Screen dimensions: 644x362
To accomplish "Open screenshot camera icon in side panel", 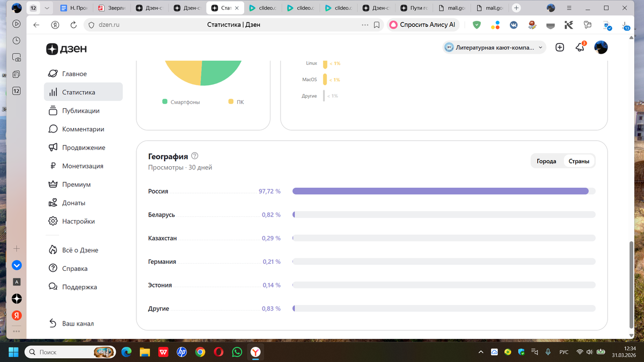I will (x=17, y=57).
